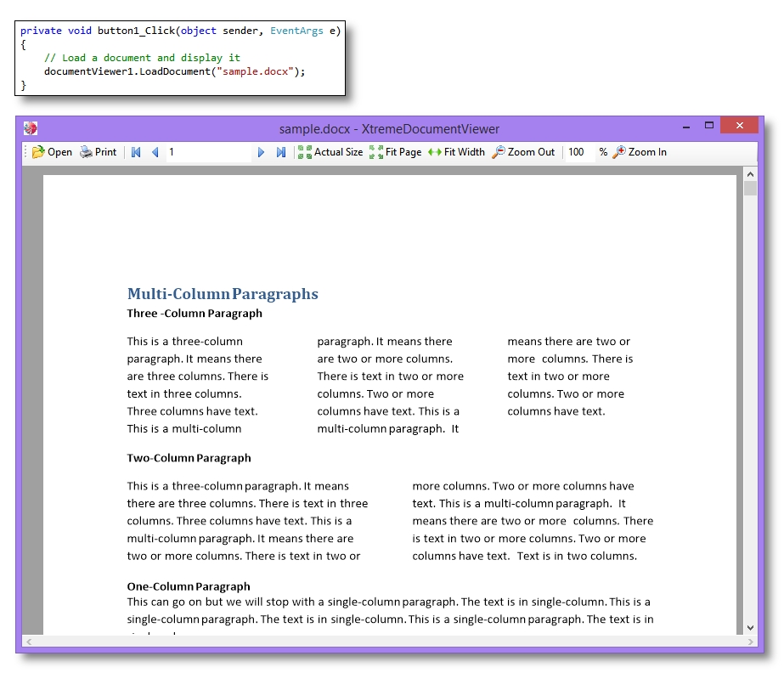The width and height of the screenshot is (784, 673).
Task: Click the toolbar drag grip handle
Action: pos(25,152)
